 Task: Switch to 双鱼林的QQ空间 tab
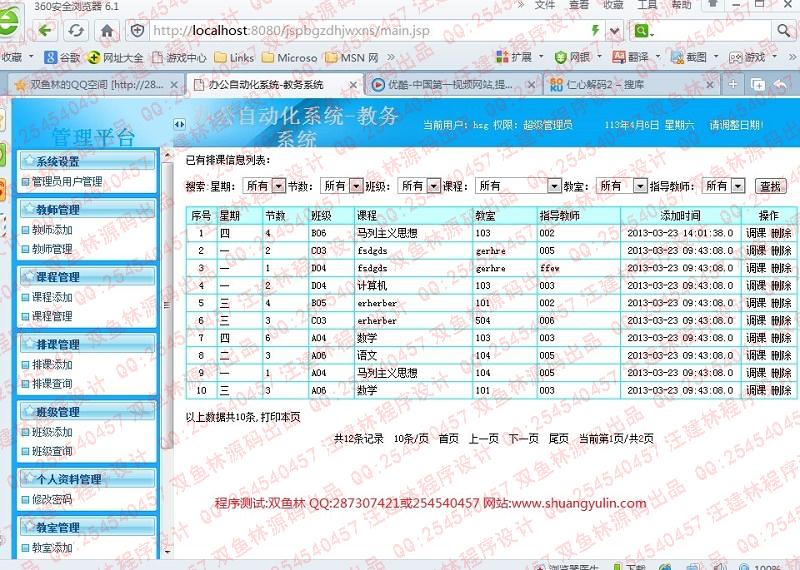[95, 85]
